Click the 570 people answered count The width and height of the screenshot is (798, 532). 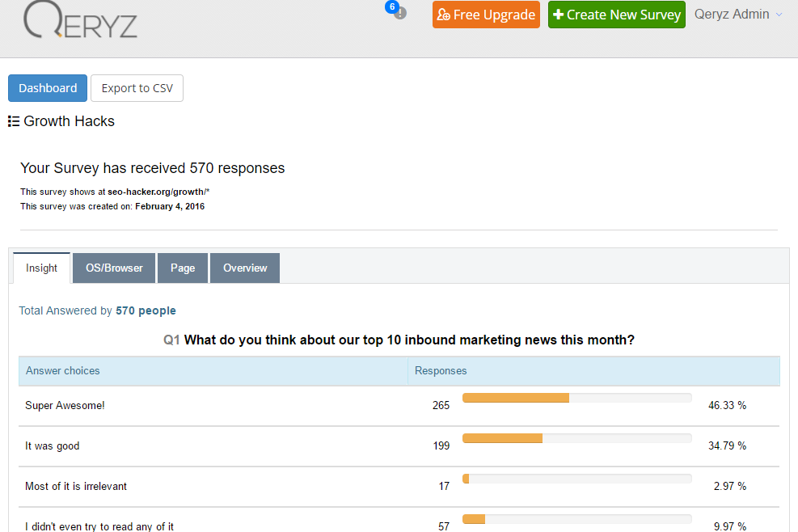tap(146, 310)
